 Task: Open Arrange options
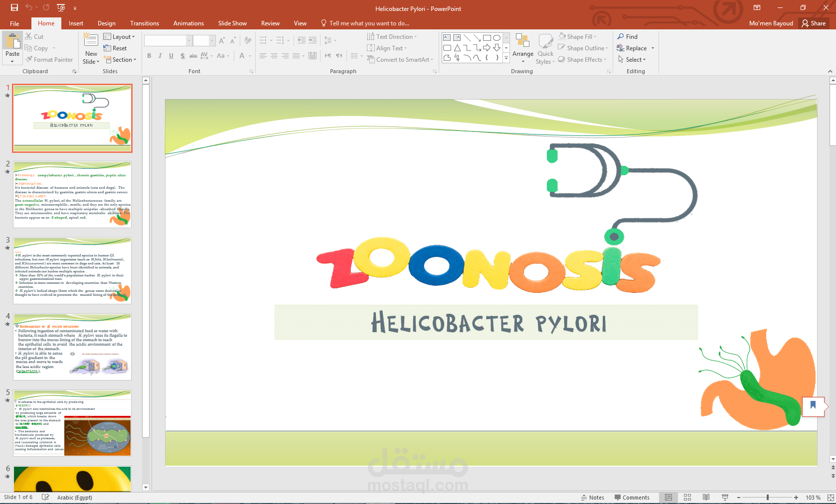click(523, 48)
